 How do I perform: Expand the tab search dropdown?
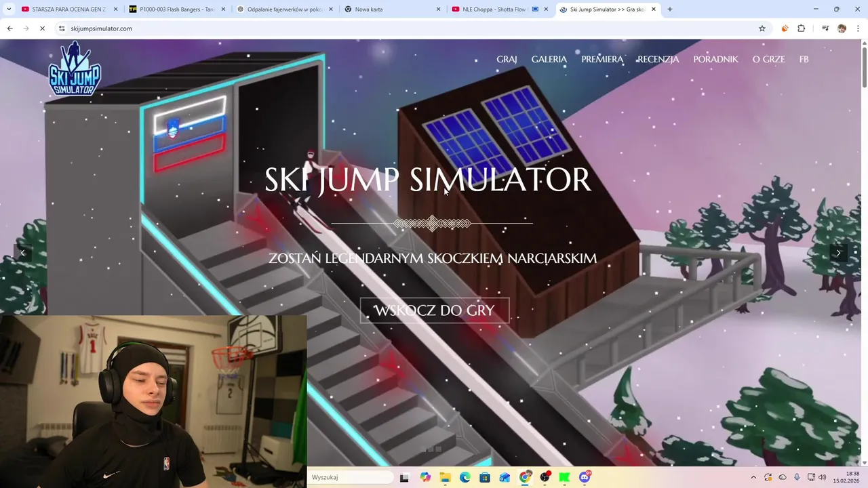click(9, 9)
